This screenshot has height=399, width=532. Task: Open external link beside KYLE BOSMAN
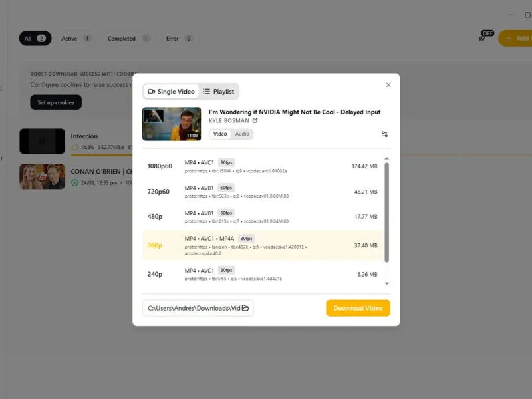pyautogui.click(x=255, y=120)
